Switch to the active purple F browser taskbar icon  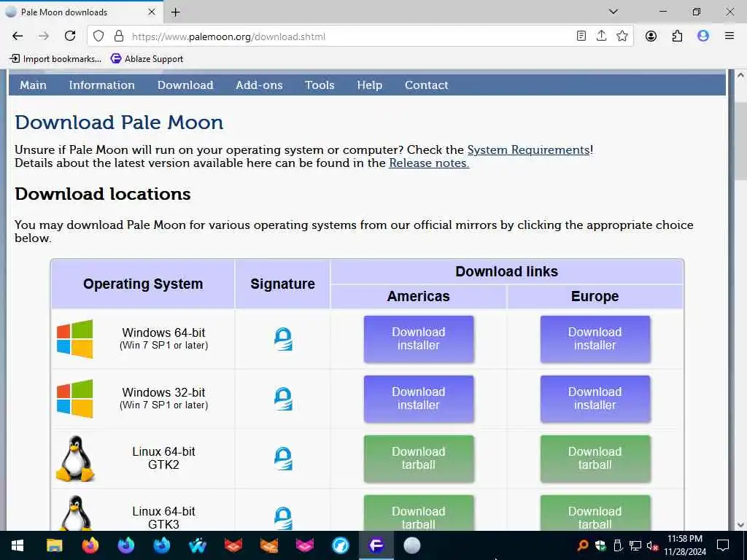pyautogui.click(x=376, y=545)
